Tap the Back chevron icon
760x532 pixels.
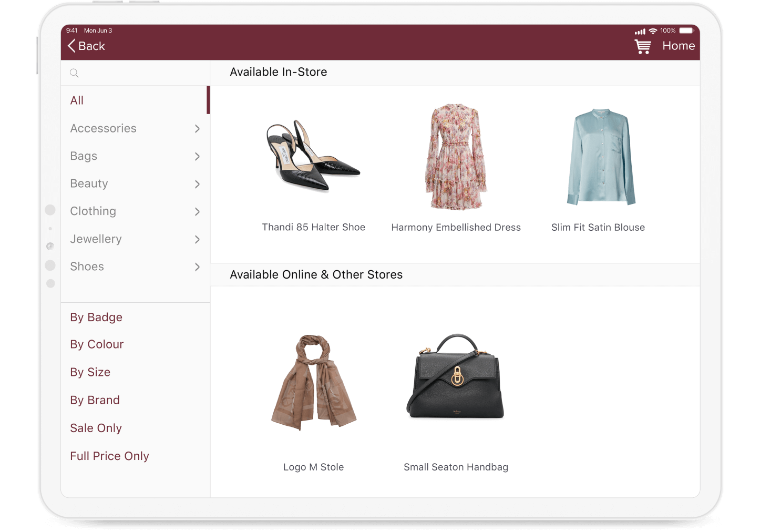[x=71, y=46]
